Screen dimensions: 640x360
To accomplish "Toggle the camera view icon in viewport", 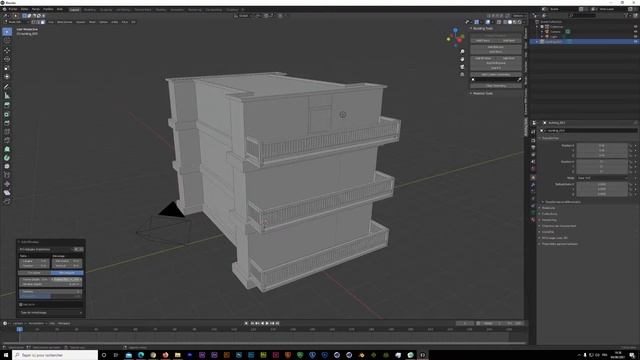I will tap(462, 67).
